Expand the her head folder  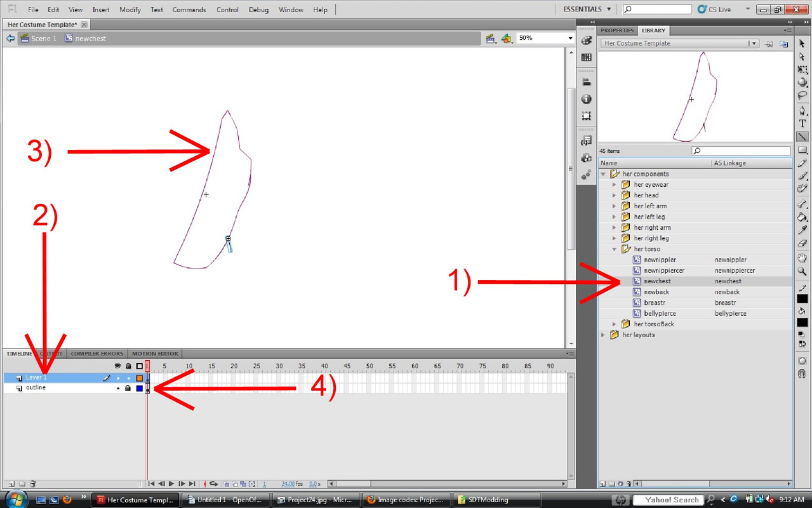[x=614, y=196]
